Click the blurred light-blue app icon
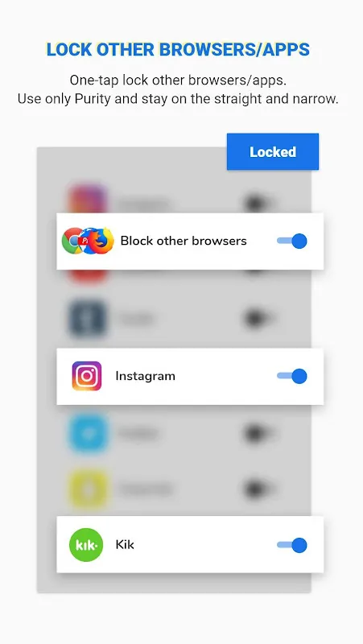The height and width of the screenshot is (644, 363). coord(88,433)
